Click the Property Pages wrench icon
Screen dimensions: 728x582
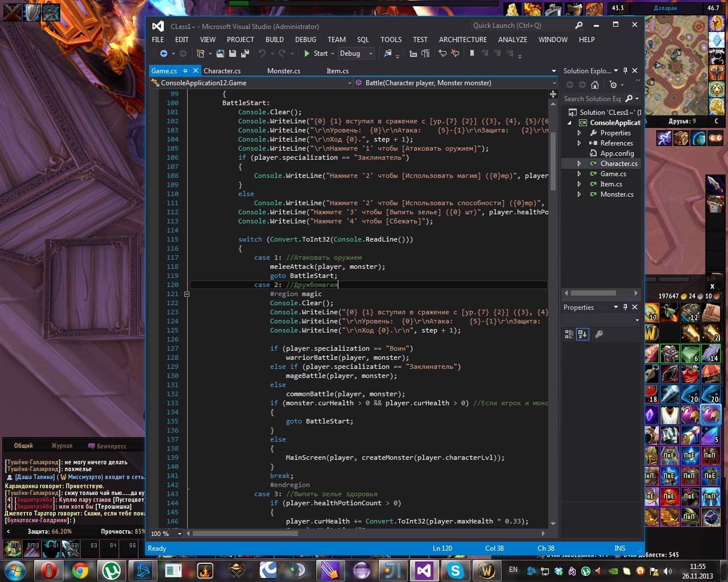point(599,334)
